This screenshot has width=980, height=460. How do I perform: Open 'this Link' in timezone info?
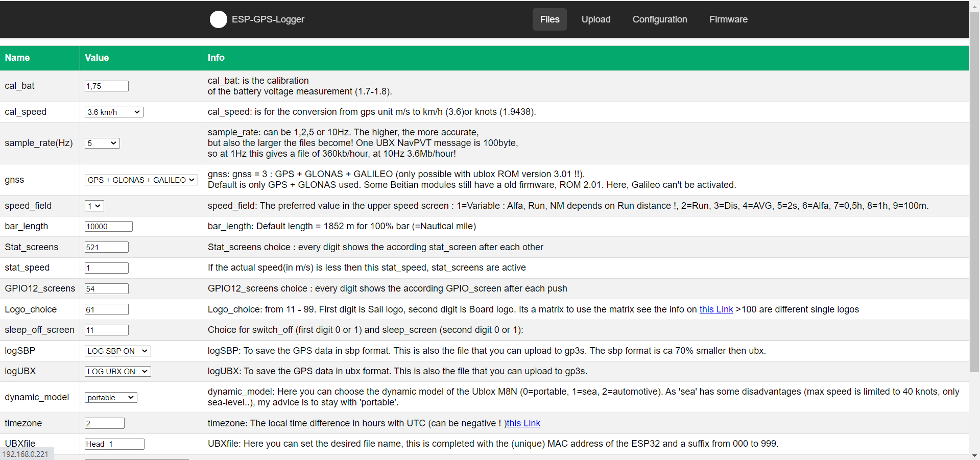(x=523, y=423)
